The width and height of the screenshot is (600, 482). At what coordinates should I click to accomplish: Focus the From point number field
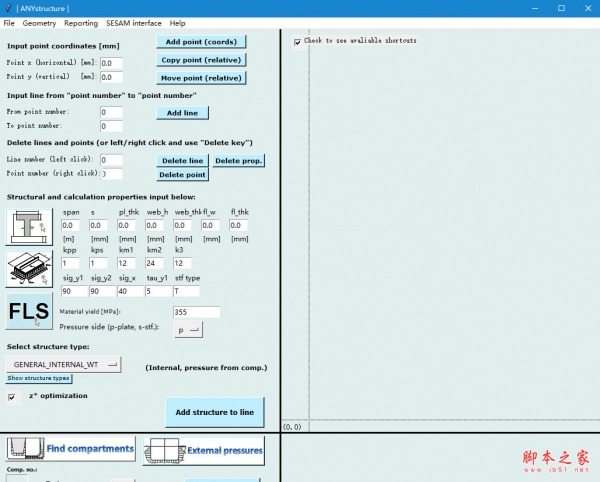tap(111, 112)
